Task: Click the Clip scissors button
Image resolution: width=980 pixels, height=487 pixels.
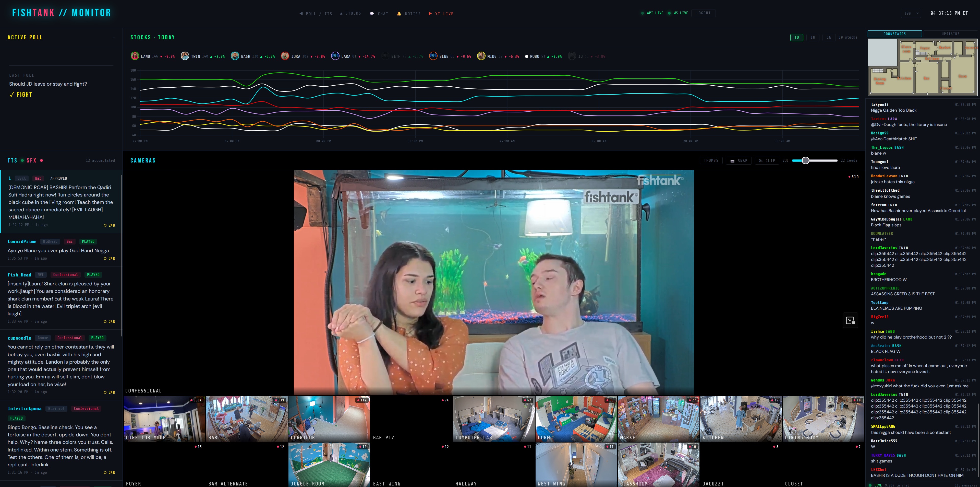Action: (767, 161)
